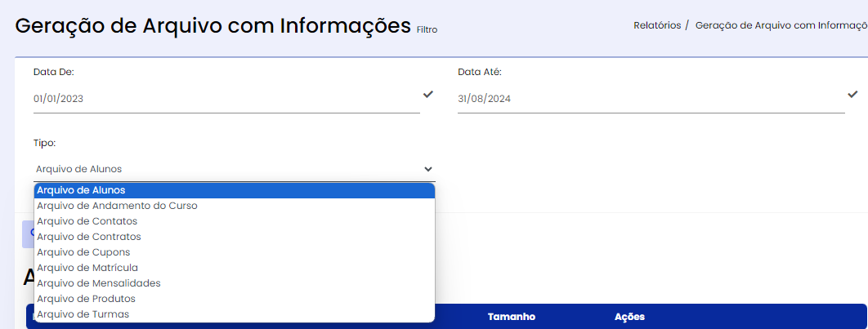This screenshot has height=329, width=868.
Task: Open the Relatórios breadcrumb link
Action: (x=657, y=25)
